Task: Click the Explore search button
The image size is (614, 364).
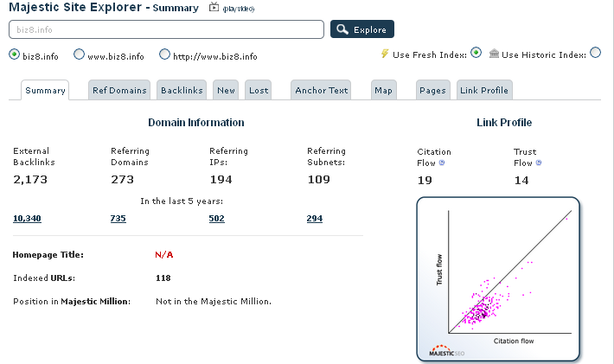Action: pyautogui.click(x=362, y=29)
